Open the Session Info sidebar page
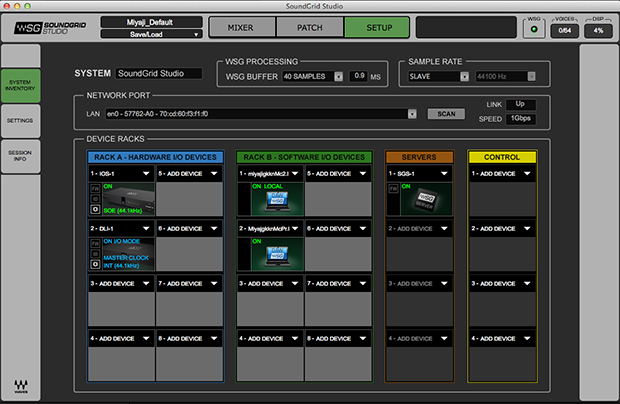 (x=21, y=156)
